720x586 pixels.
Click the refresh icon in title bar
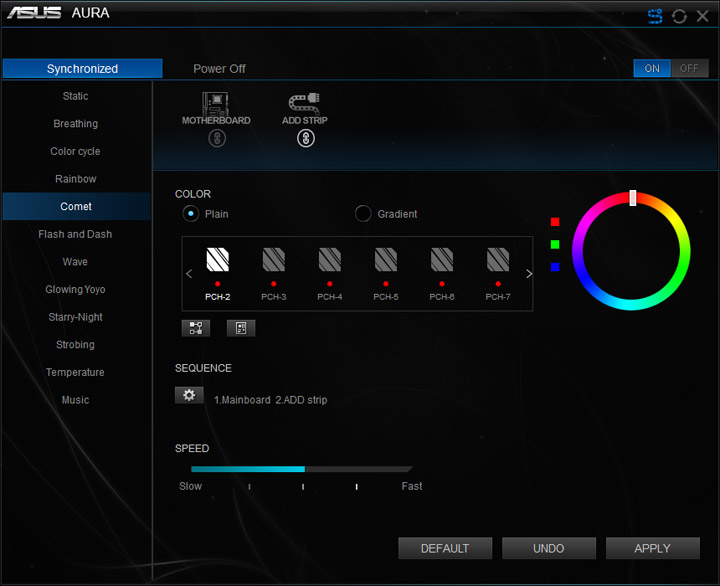pyautogui.click(x=679, y=16)
